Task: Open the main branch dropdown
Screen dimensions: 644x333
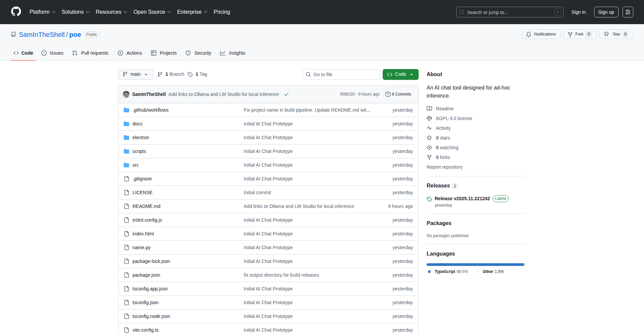Action: [135, 74]
